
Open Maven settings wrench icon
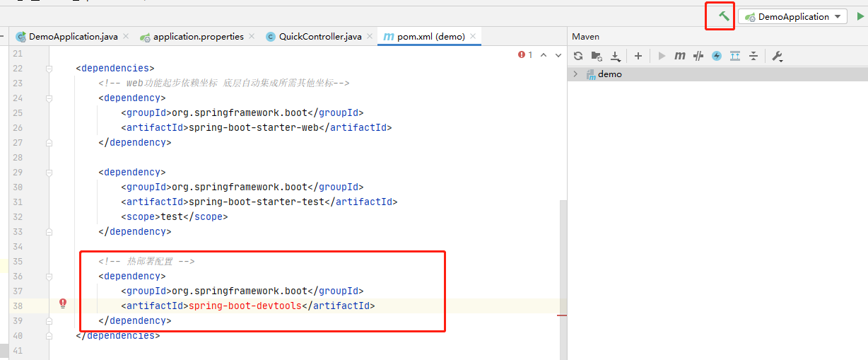coord(778,56)
